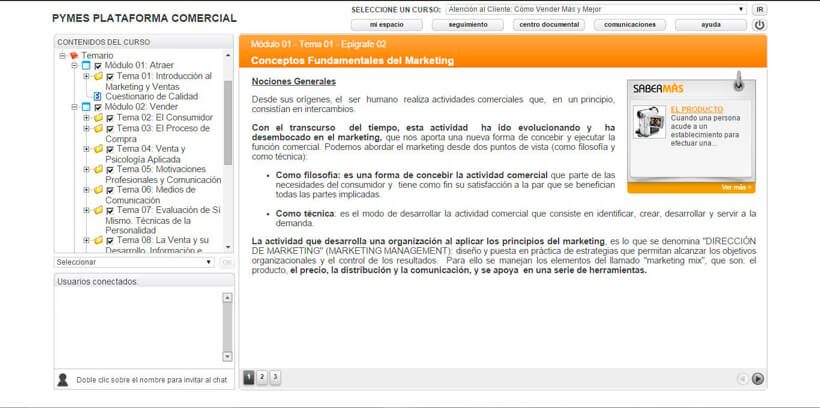Collapse the Temario root node
The height and width of the screenshot is (408, 820).
pyautogui.click(x=62, y=55)
